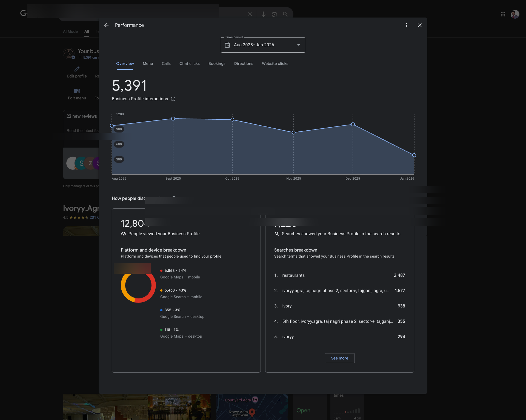Click 'Google Search – desktop' legend label

(x=182, y=317)
